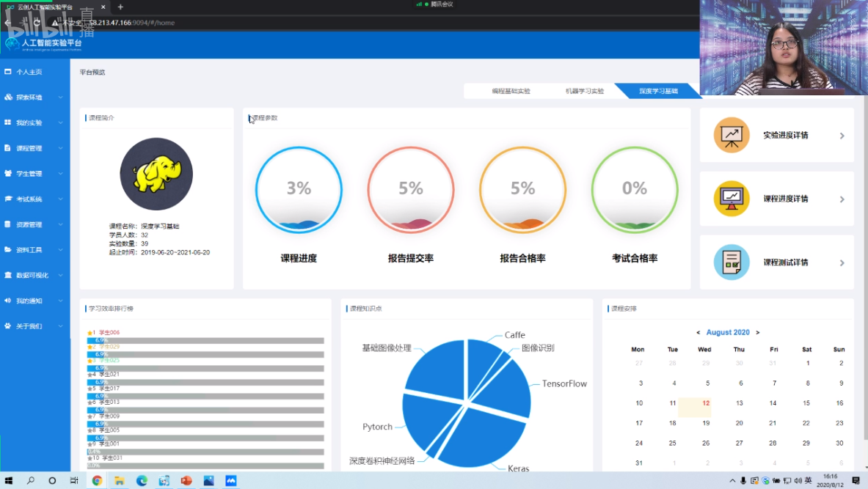The width and height of the screenshot is (868, 489).
Task: Reload the page with the browser refresh button
Action: pyautogui.click(x=37, y=23)
